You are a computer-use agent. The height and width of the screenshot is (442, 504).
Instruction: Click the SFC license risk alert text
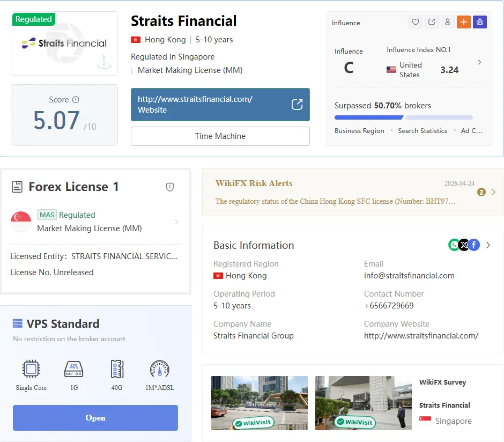tap(335, 201)
